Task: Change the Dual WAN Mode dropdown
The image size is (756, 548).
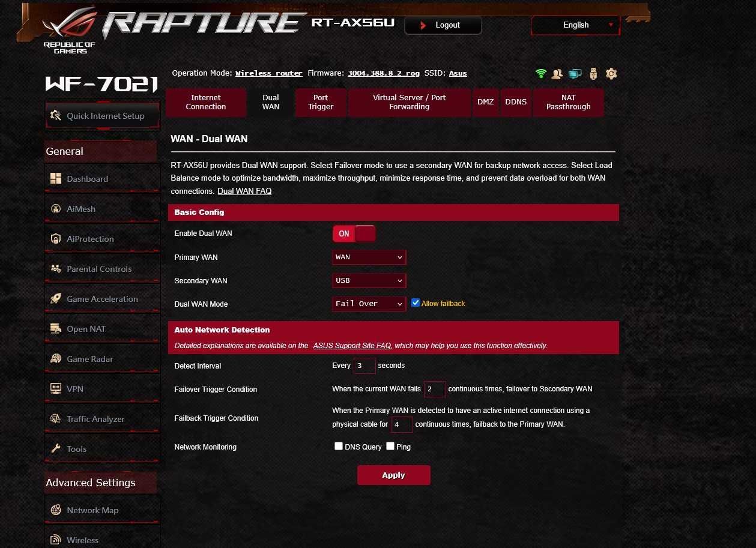Action: click(x=369, y=304)
